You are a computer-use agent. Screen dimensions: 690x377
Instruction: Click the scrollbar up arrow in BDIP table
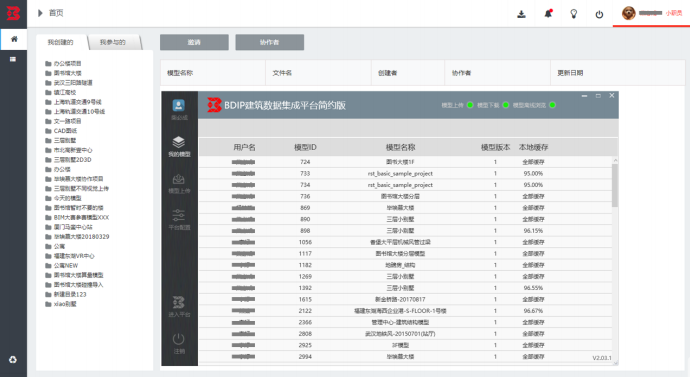click(x=615, y=160)
